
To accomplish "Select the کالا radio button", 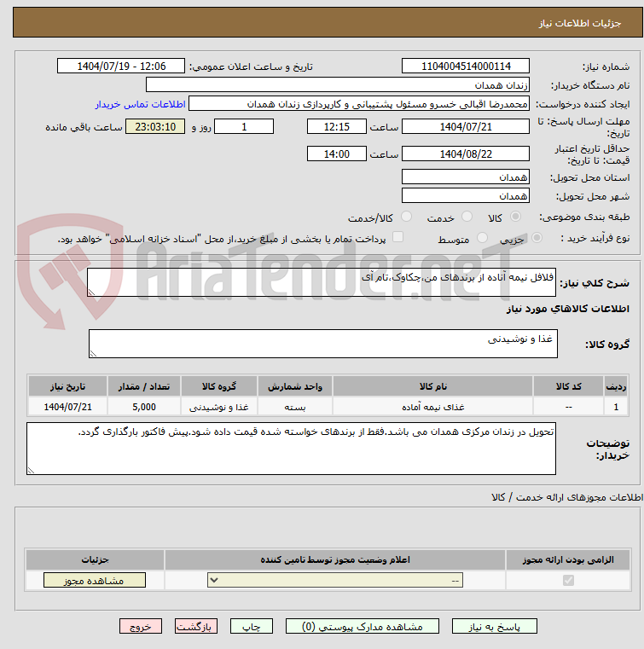I will [515, 217].
